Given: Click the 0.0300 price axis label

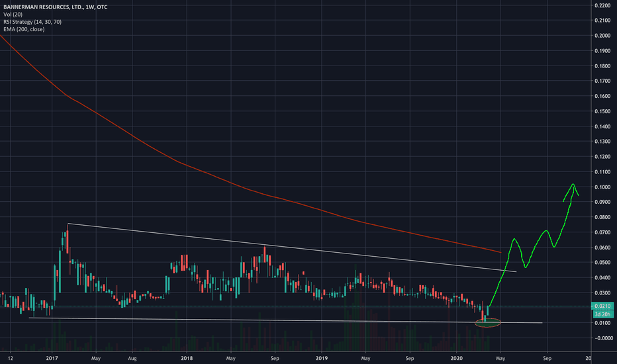Looking at the screenshot, I should [602, 293].
